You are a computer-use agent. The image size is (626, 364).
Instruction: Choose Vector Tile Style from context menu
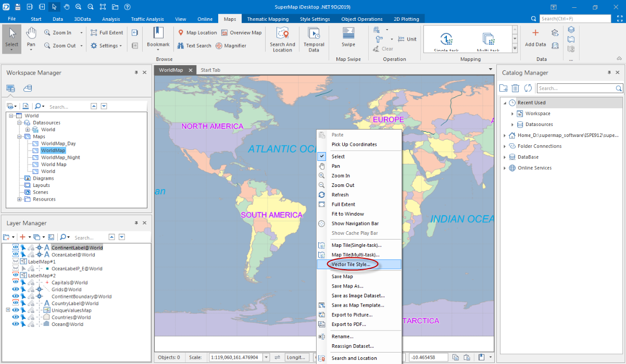350,265
